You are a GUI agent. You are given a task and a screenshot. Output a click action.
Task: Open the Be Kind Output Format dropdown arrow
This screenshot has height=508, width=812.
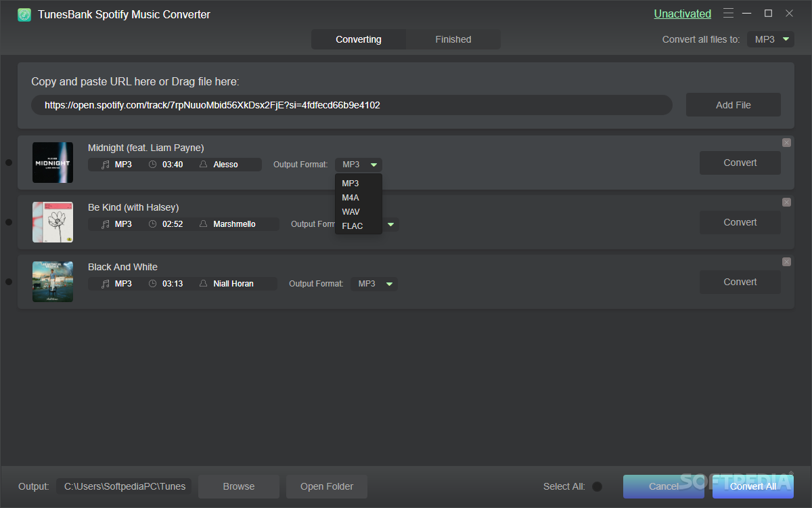coord(391,224)
